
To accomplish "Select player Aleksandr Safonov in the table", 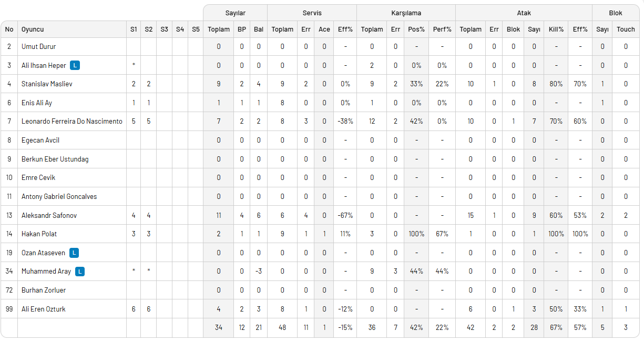I will point(46,215).
